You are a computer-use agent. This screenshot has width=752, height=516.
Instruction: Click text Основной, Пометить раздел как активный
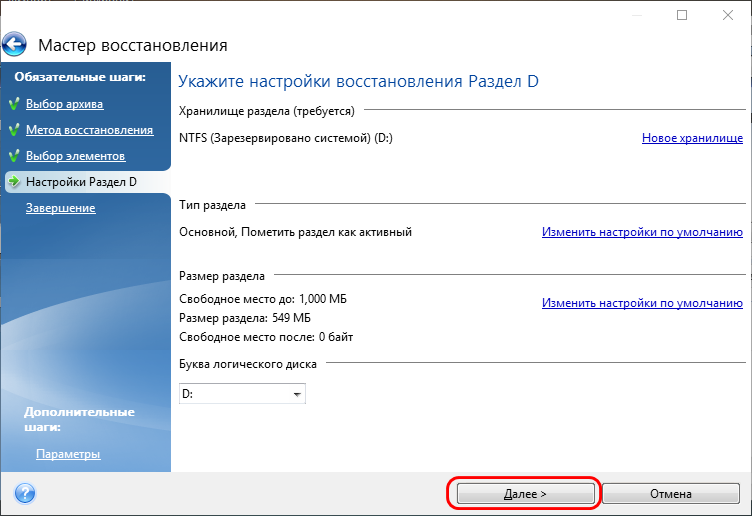[x=295, y=232]
